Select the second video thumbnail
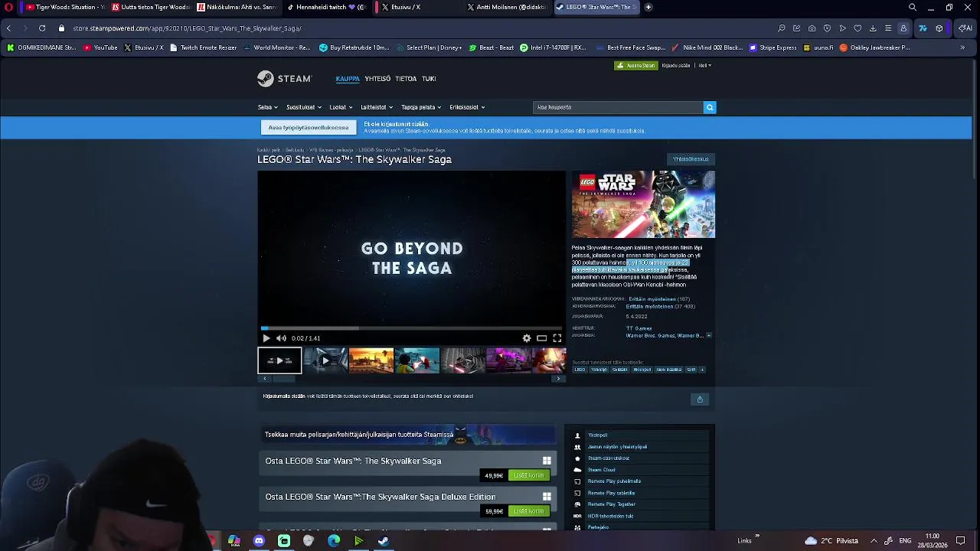The image size is (980, 551). (x=325, y=360)
